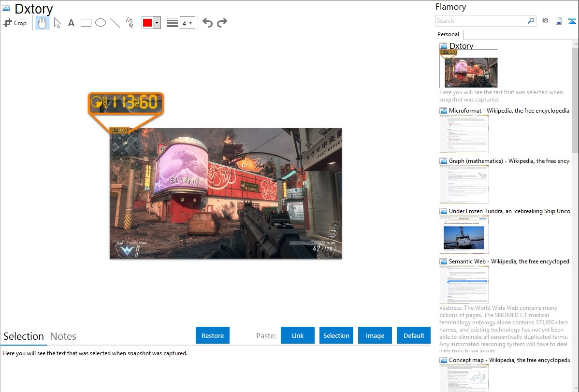The height and width of the screenshot is (392, 579).
Task: Click the Flamory icon beside Semantic Web entry
Action: click(443, 261)
